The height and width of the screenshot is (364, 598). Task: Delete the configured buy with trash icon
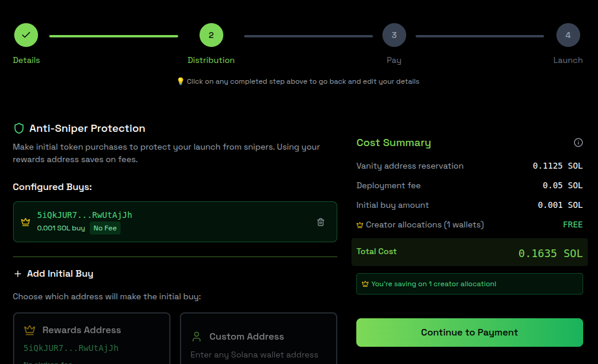321,221
